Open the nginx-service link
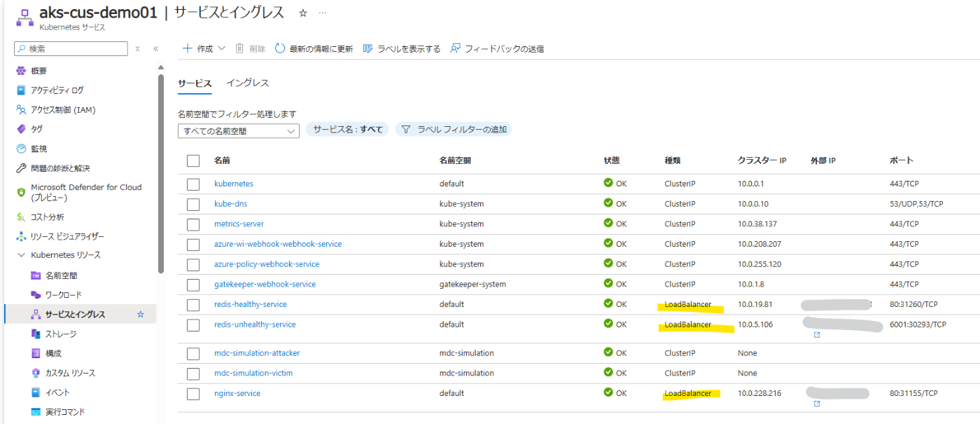This screenshot has width=980, height=424. pos(237,393)
